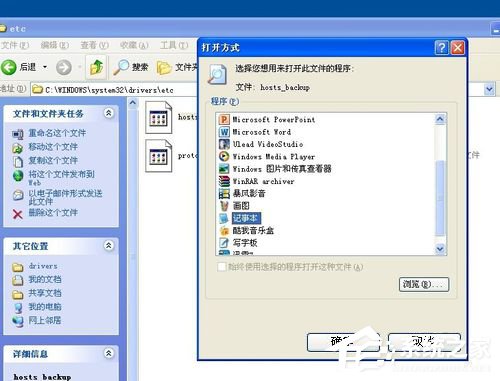Viewport: 500px width, 381px height.
Task: Open 工具 menu
Action: point(174,45)
